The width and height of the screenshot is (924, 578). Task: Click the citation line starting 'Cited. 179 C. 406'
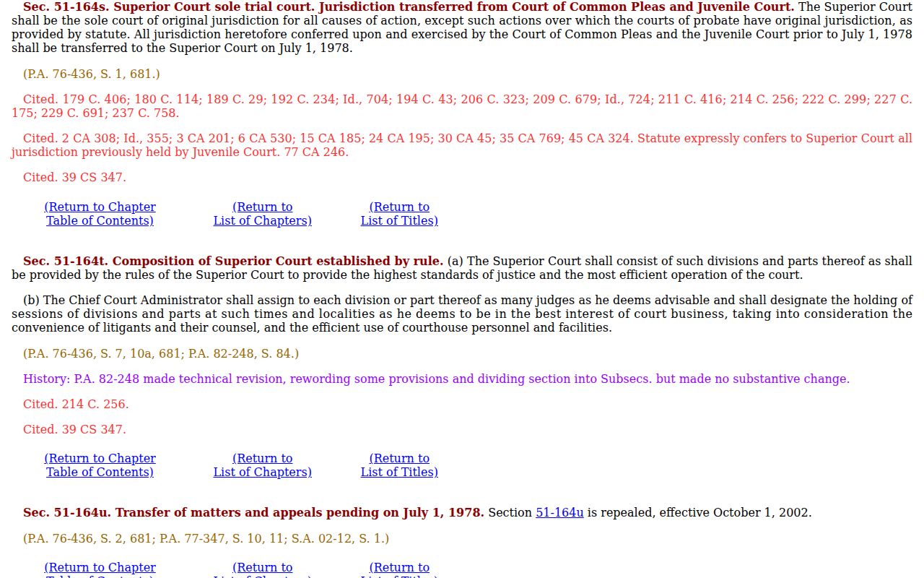pos(462,106)
